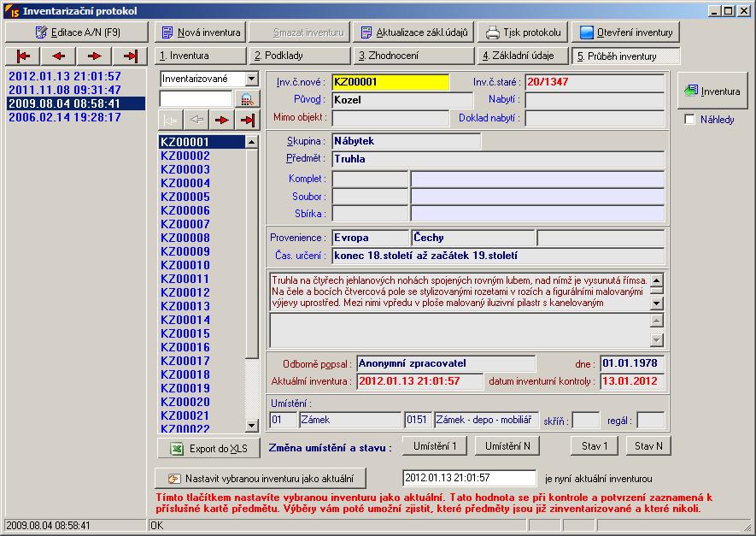Switch to 4. Základní údaje tab
Image resolution: width=756 pixels, height=536 pixels.
(x=523, y=56)
